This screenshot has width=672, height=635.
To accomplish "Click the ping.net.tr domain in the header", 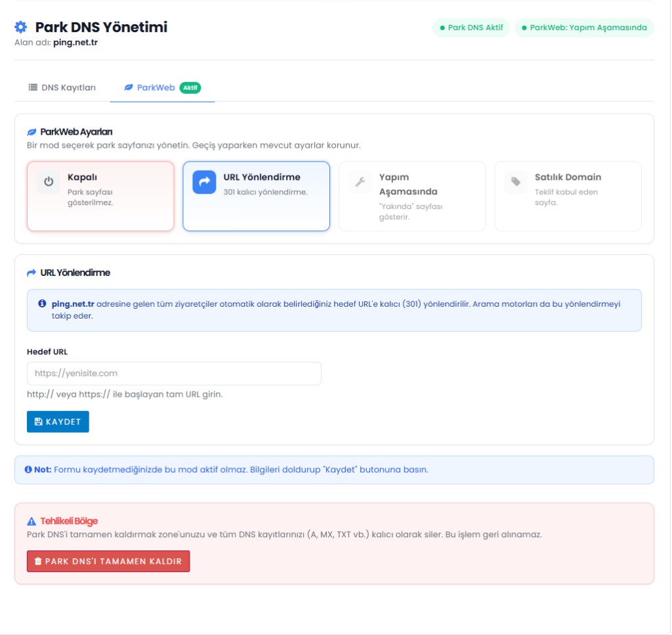I will (x=75, y=43).
